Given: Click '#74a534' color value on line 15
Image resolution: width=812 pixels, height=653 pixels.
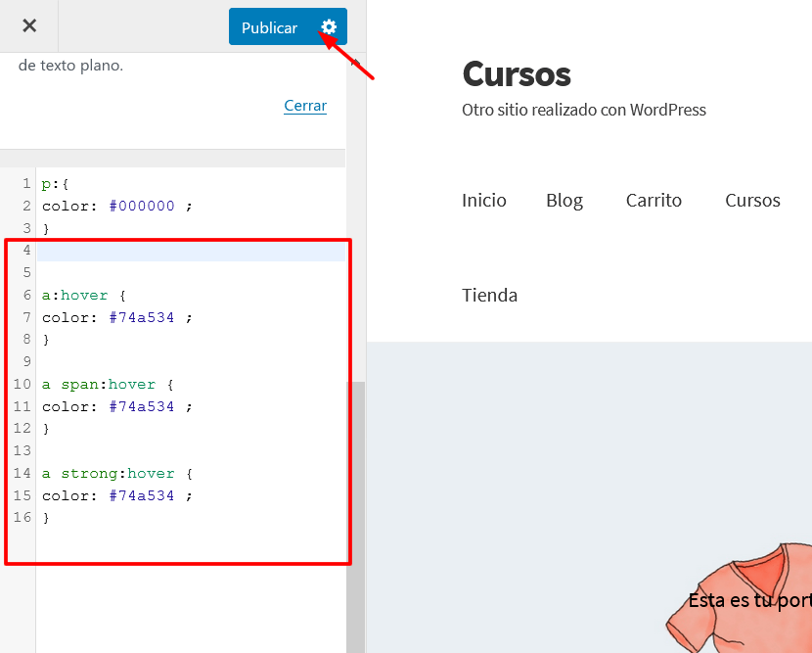Looking at the screenshot, I should click(x=142, y=496).
